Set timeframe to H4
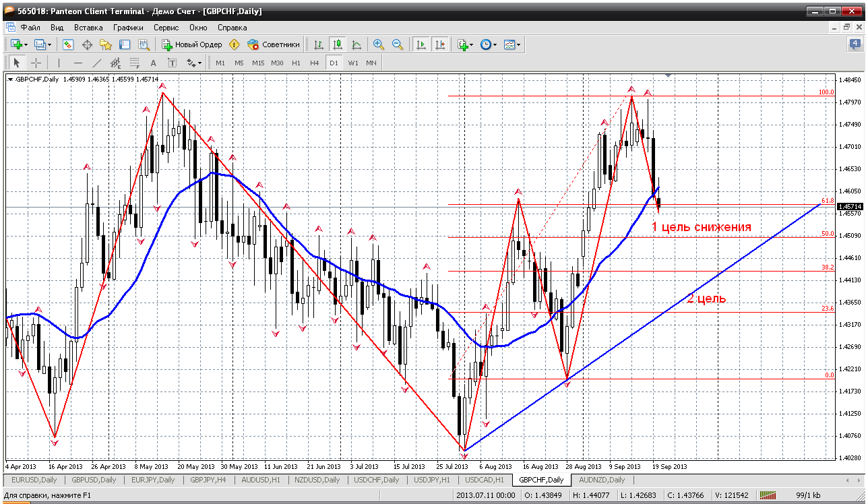The image size is (868, 504). tap(315, 63)
